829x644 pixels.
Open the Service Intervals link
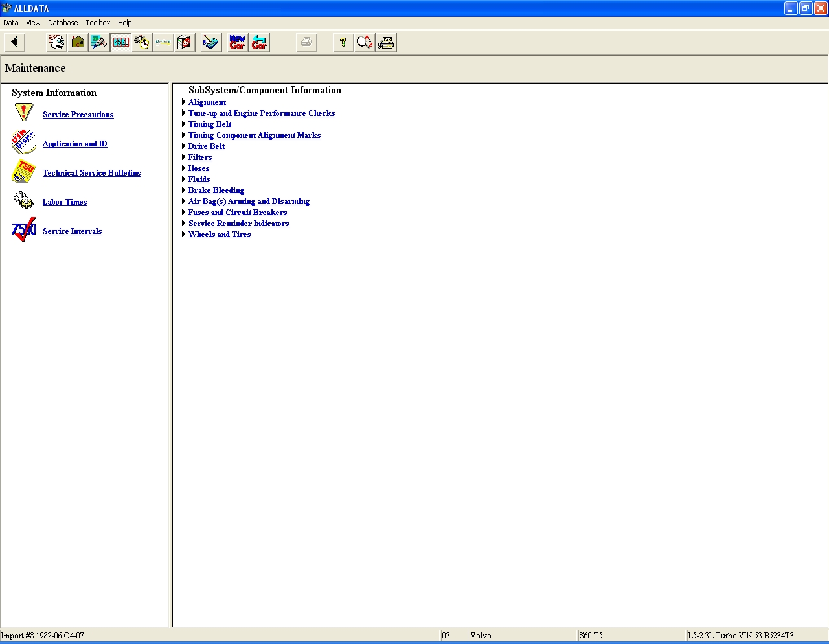click(x=73, y=231)
